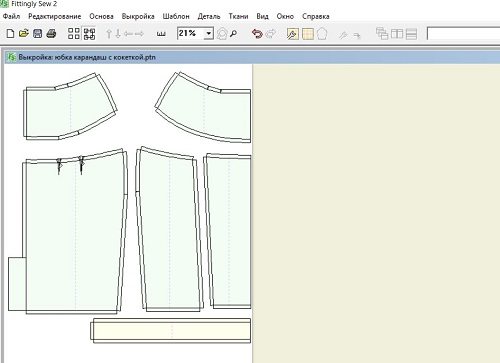500x363 pixels.
Task: Open the Редактирование menu
Action: coord(55,16)
